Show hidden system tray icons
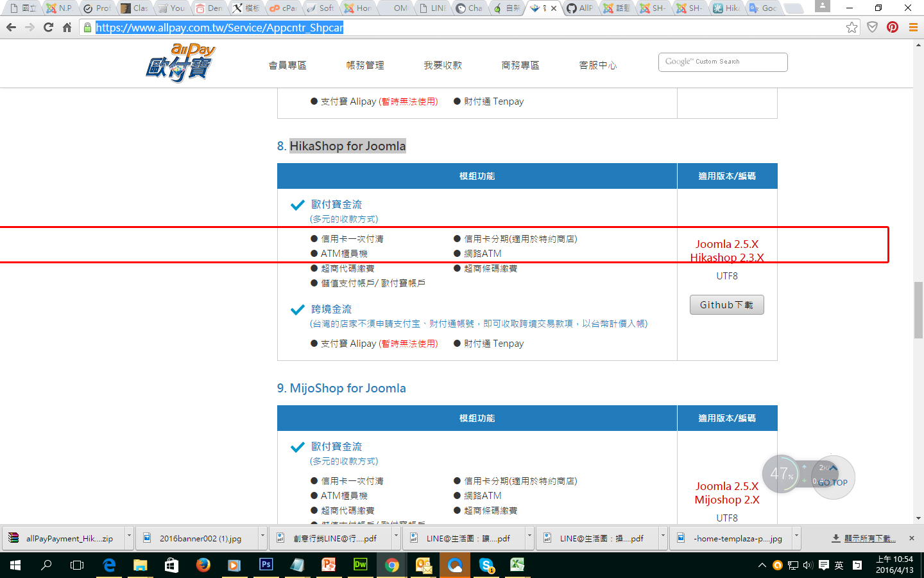924x578 pixels. click(762, 565)
